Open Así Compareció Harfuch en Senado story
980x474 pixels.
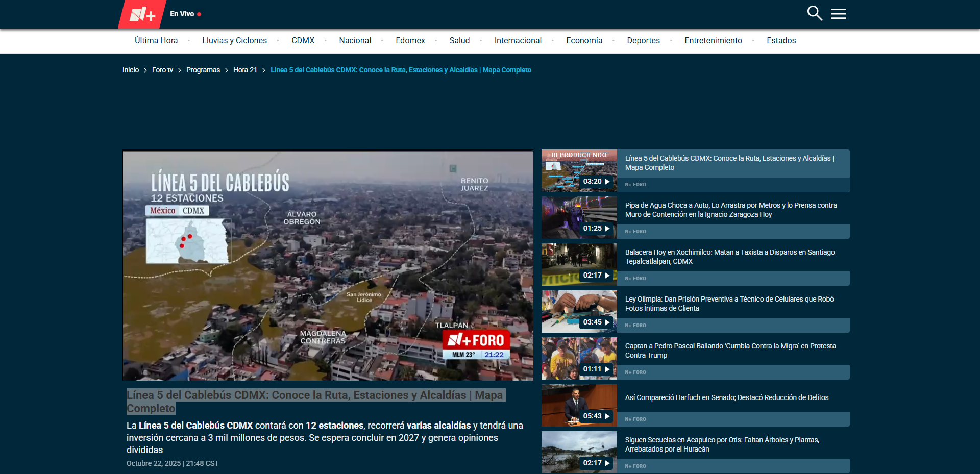point(727,397)
